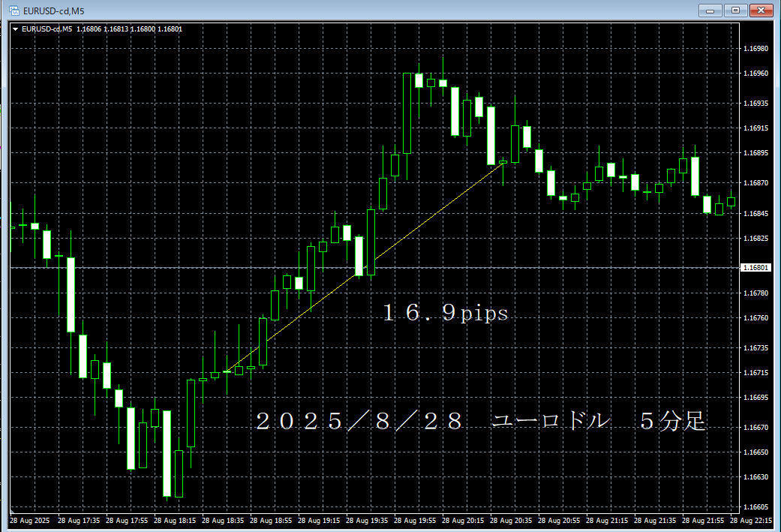
Task: Click the '28 Aug 2025' time axis label
Action: pos(30,521)
